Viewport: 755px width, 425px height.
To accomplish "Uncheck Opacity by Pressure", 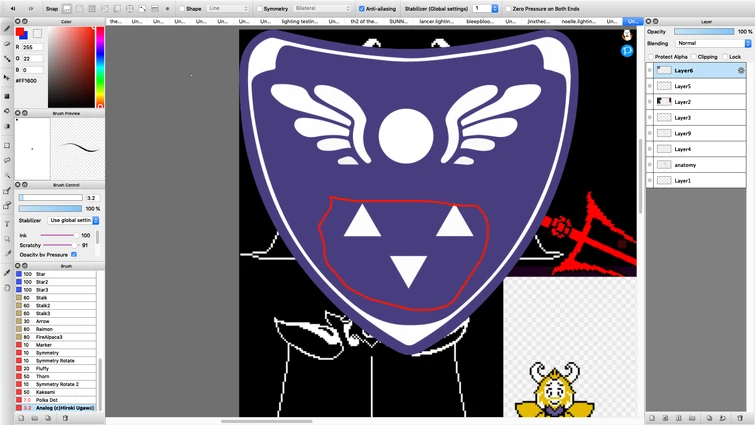I will pyautogui.click(x=74, y=255).
